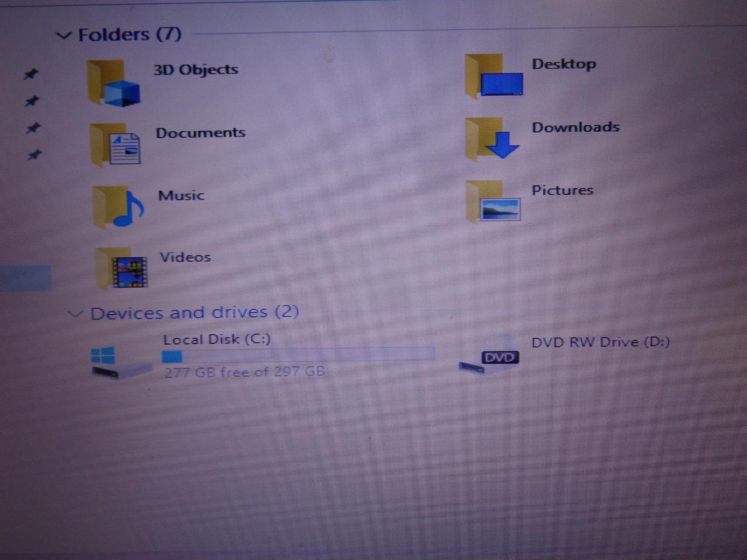This screenshot has width=747, height=560.
Task: Click the 'Desktop' label
Action: click(x=564, y=64)
